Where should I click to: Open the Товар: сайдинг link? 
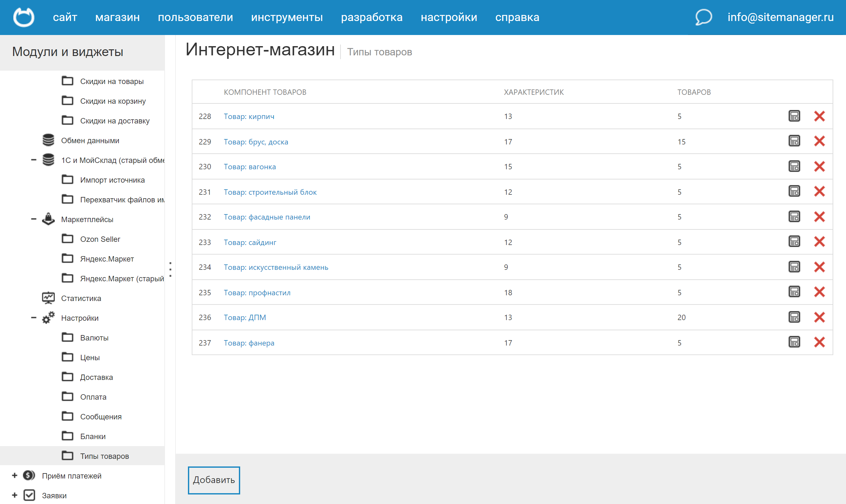coord(250,242)
